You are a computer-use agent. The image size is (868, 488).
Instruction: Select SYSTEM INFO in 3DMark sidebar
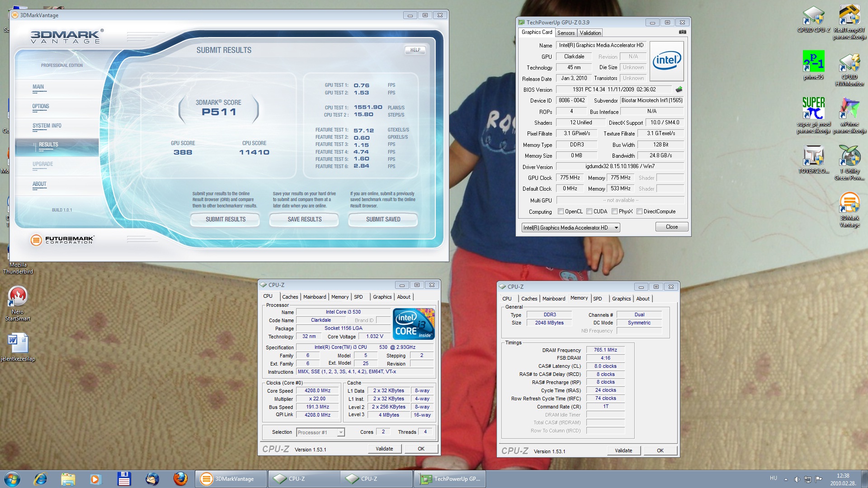pyautogui.click(x=47, y=126)
